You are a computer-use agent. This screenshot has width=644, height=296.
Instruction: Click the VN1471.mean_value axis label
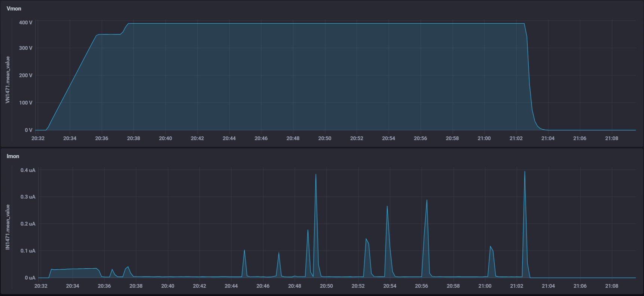[x=7, y=80]
